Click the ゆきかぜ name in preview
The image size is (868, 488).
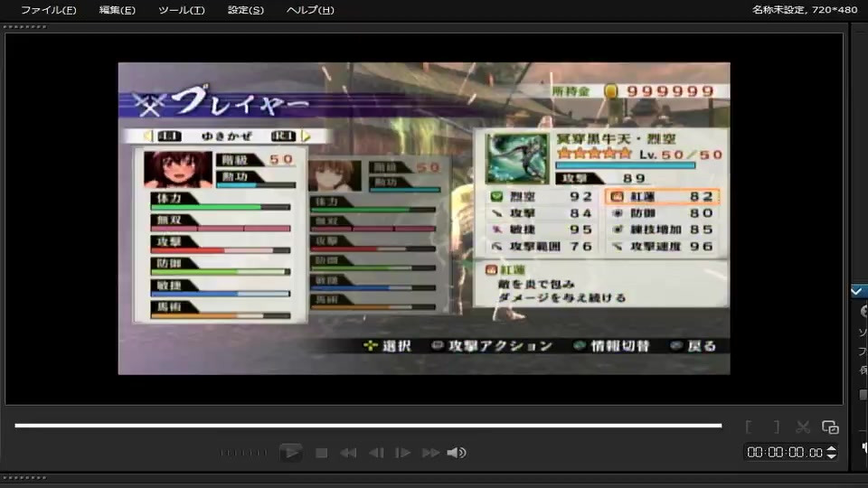click(x=226, y=136)
